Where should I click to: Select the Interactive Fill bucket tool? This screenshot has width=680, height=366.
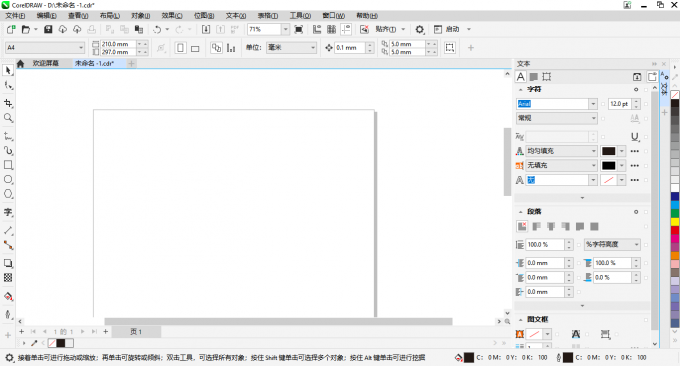coord(8,297)
